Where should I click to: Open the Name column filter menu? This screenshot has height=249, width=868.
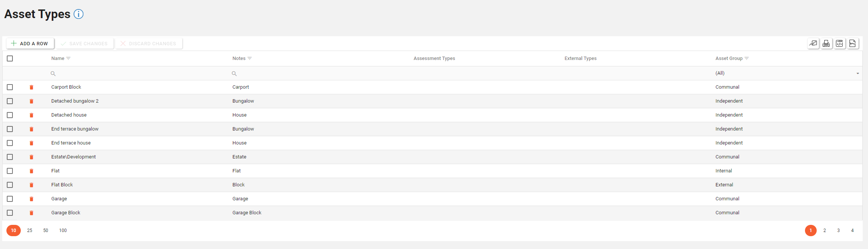pyautogui.click(x=68, y=58)
